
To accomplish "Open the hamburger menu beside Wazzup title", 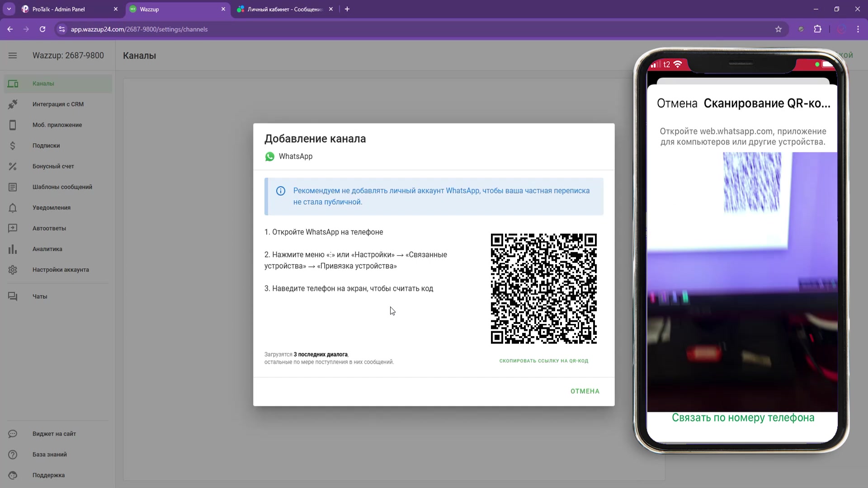I will pos(13,56).
